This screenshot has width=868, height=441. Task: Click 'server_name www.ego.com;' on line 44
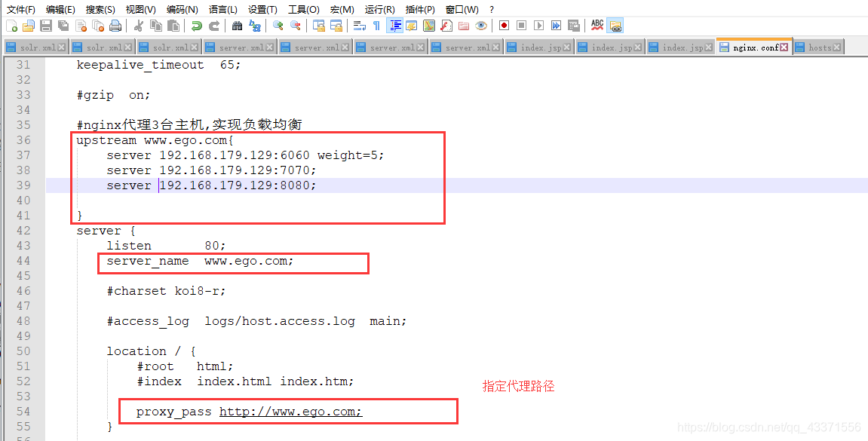(200, 261)
